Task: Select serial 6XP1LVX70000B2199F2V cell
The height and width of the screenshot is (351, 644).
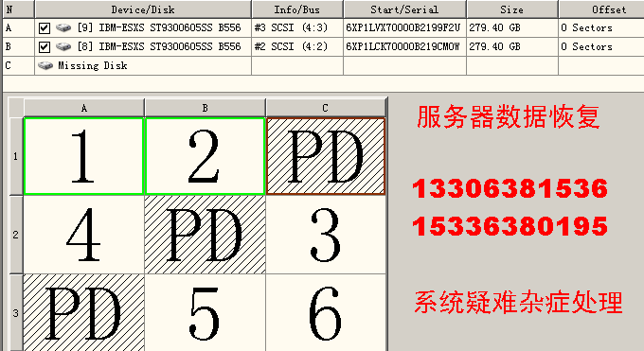Action: pyautogui.click(x=404, y=28)
